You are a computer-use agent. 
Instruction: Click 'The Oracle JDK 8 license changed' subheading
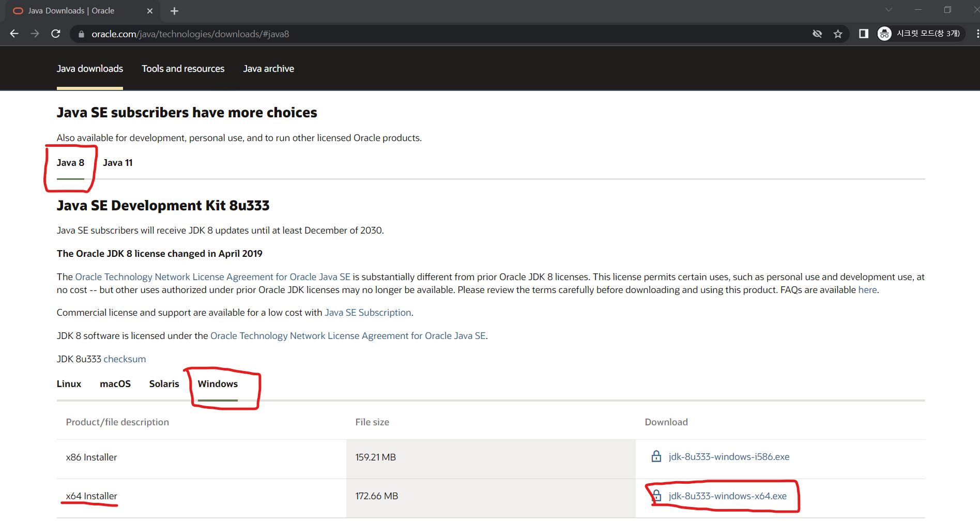pos(160,254)
